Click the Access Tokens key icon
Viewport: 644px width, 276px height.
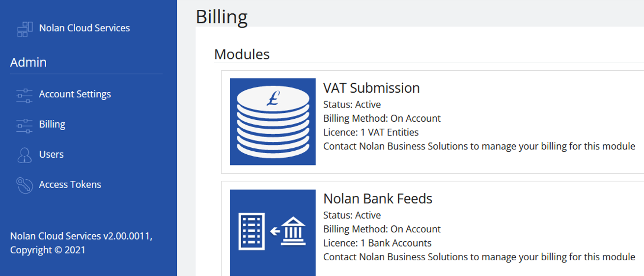(25, 185)
